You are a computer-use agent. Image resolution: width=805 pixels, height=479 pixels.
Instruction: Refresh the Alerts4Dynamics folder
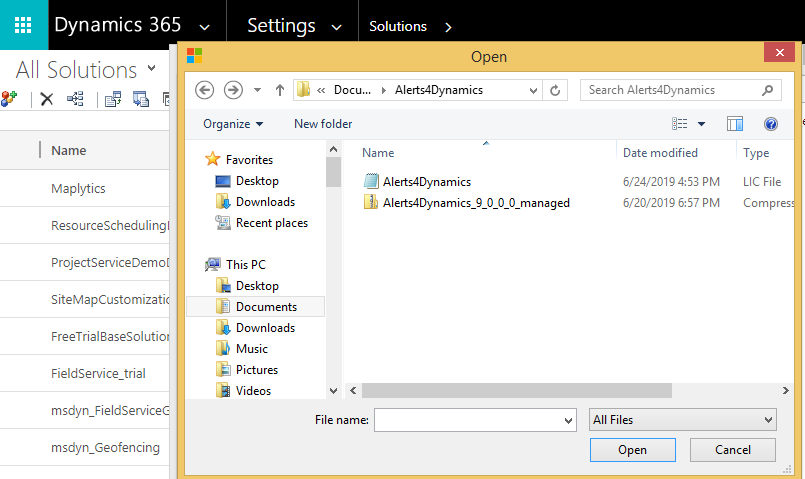555,90
